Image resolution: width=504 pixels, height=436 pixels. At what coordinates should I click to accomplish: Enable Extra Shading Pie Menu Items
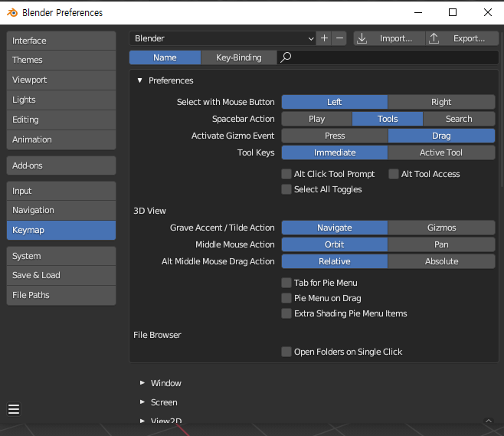[x=286, y=313]
